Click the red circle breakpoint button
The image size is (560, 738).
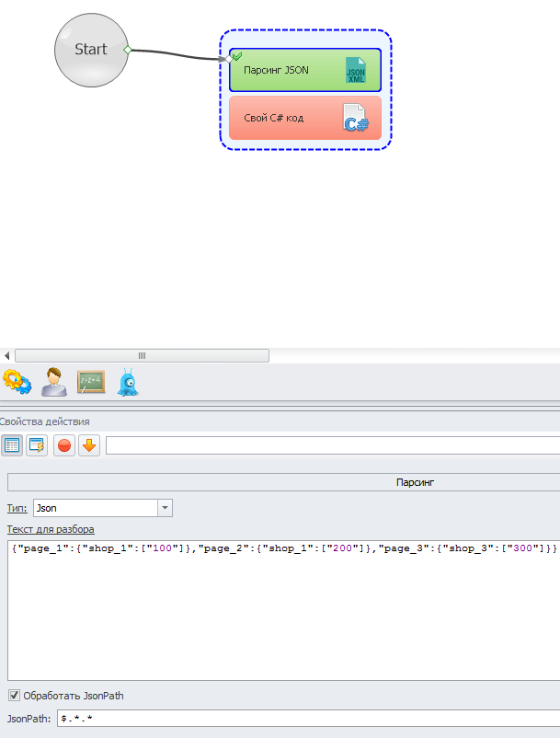tap(64, 446)
